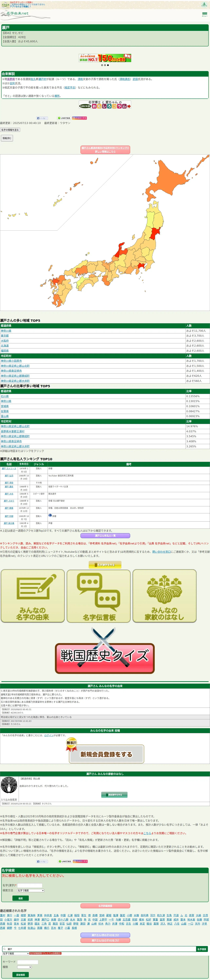Click the globe icon in the 瀬戸 利樹 row

(x=50, y=515)
